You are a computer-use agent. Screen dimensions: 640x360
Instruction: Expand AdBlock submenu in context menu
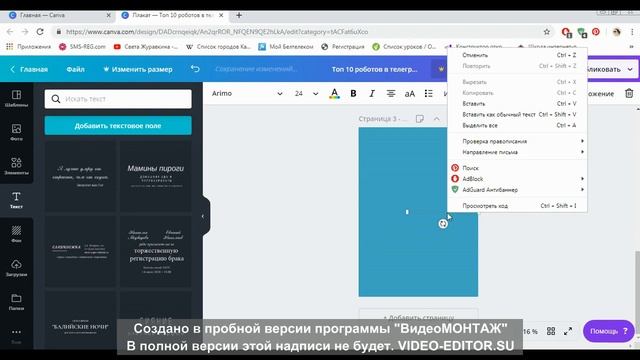coord(518,179)
